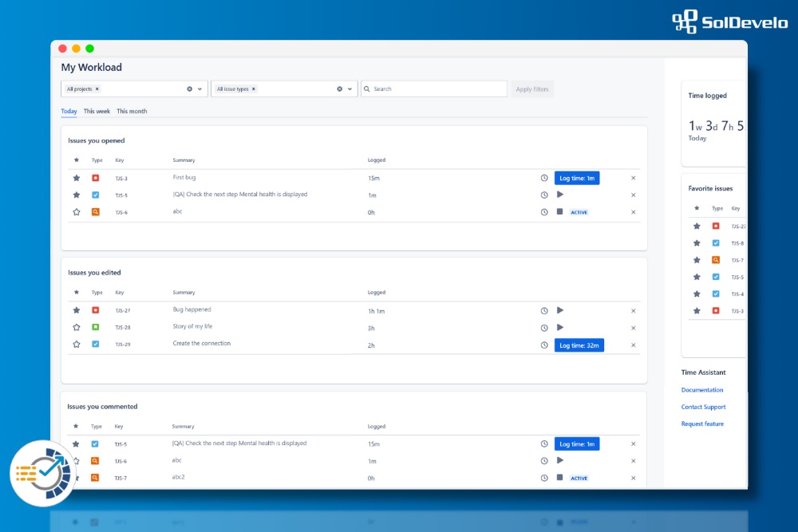The image size is (798, 532).
Task: Favorite issue TJS-6 by clicking its star
Action: 76,212
